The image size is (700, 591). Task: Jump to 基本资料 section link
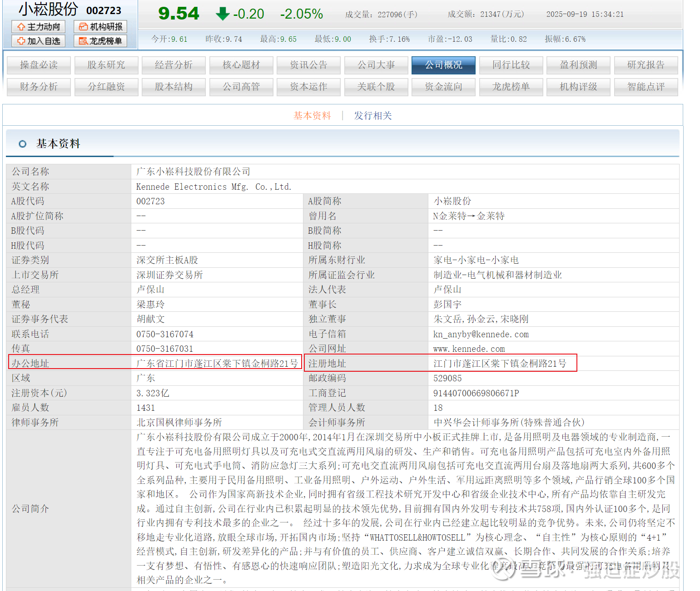[313, 116]
